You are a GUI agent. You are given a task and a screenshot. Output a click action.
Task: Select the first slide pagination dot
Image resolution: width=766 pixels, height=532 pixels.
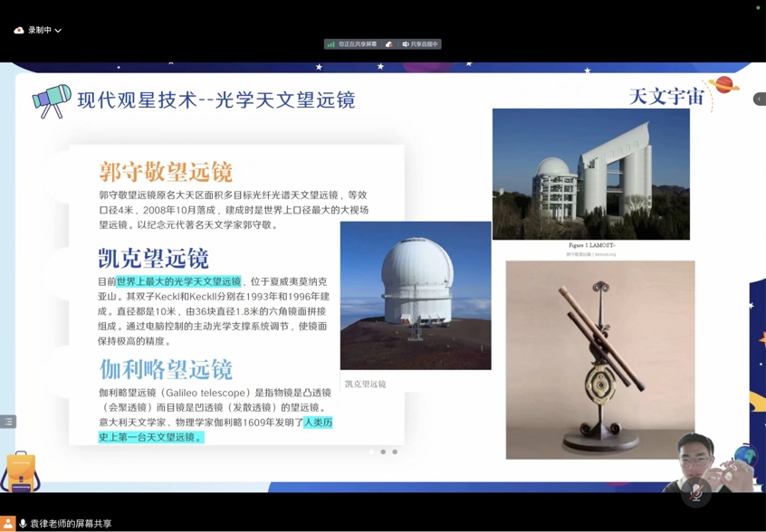click(371, 451)
